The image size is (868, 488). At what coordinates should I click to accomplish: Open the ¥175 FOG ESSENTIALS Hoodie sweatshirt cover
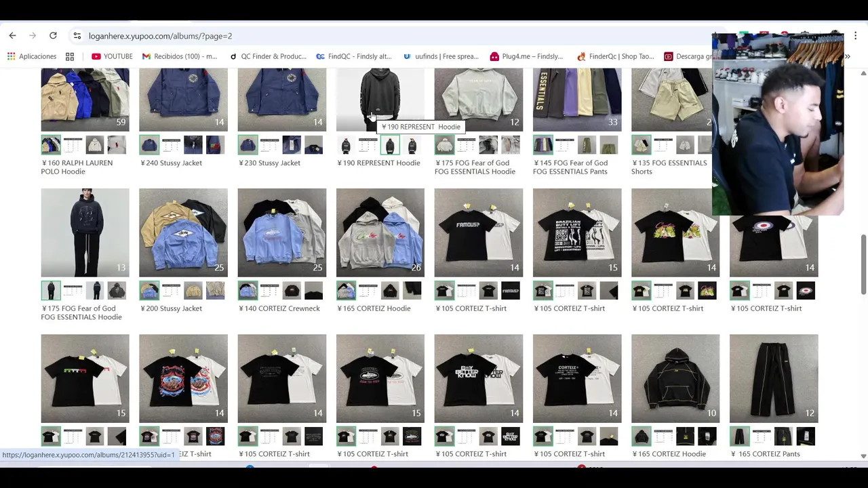(x=478, y=100)
